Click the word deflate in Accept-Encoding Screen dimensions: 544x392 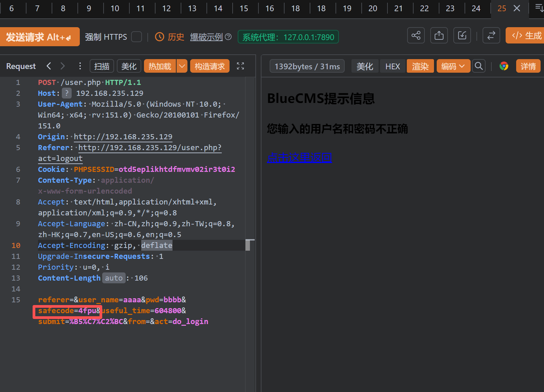(x=157, y=245)
